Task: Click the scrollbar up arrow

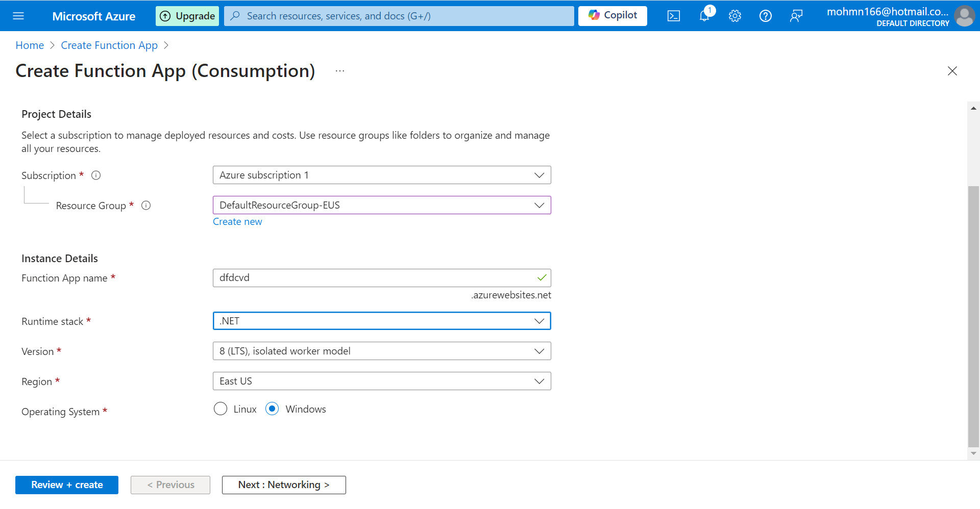Action: tap(973, 108)
